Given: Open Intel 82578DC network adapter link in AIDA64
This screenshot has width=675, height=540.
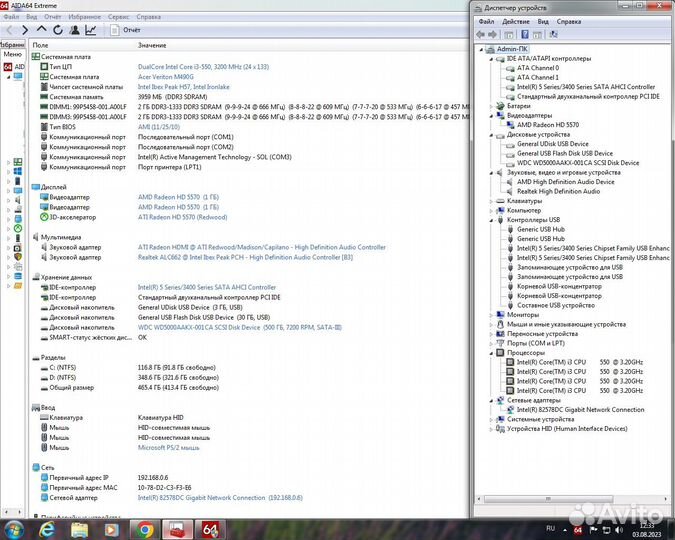Looking at the screenshot, I should coord(220,497).
